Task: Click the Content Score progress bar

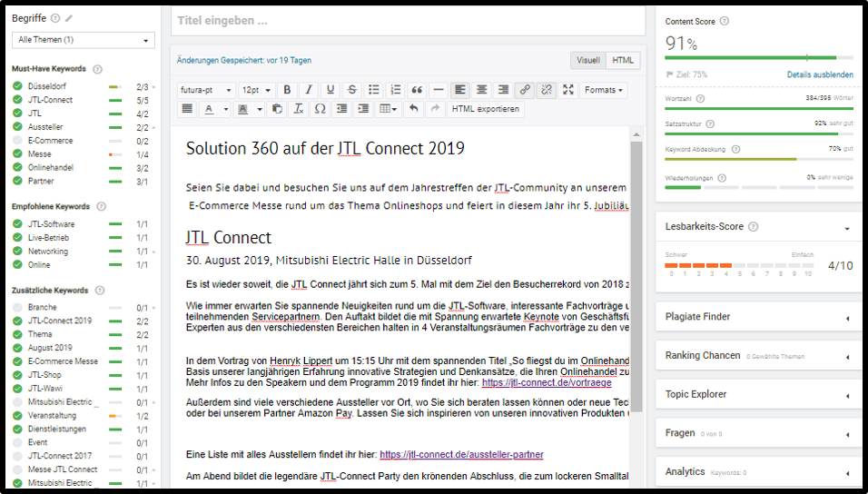Action: (758, 57)
